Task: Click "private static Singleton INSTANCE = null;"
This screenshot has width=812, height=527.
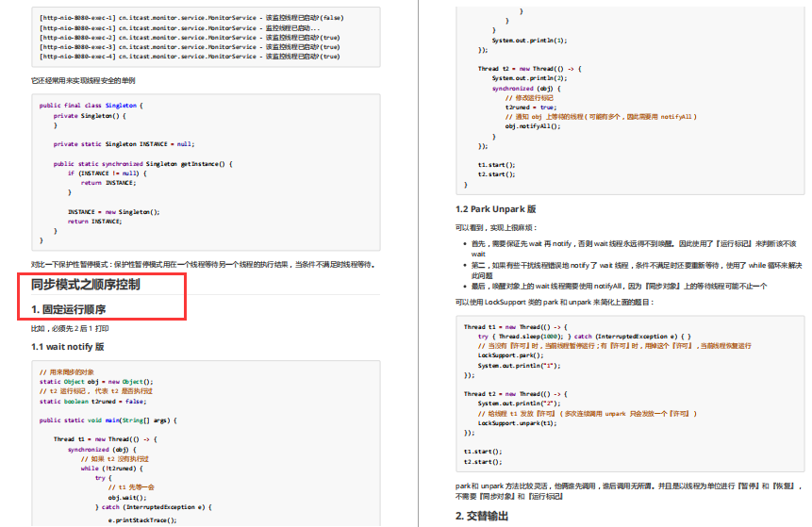Action: (124, 144)
